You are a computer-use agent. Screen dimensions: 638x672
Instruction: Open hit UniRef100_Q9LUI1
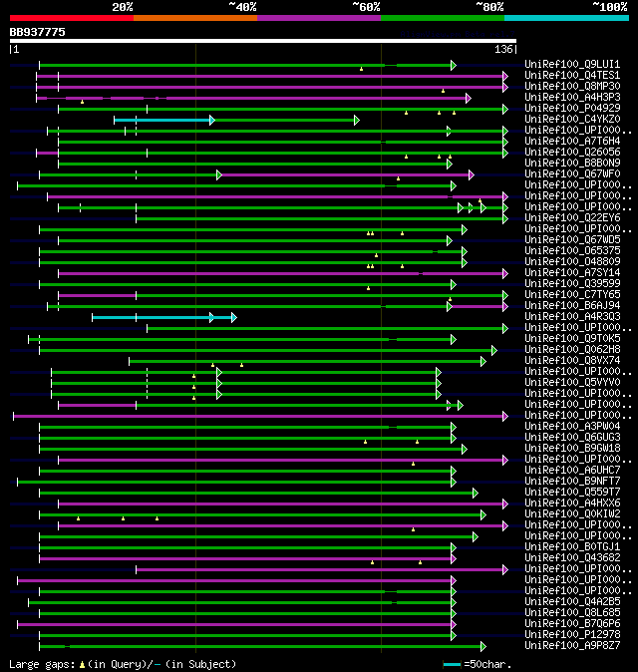coord(572,64)
